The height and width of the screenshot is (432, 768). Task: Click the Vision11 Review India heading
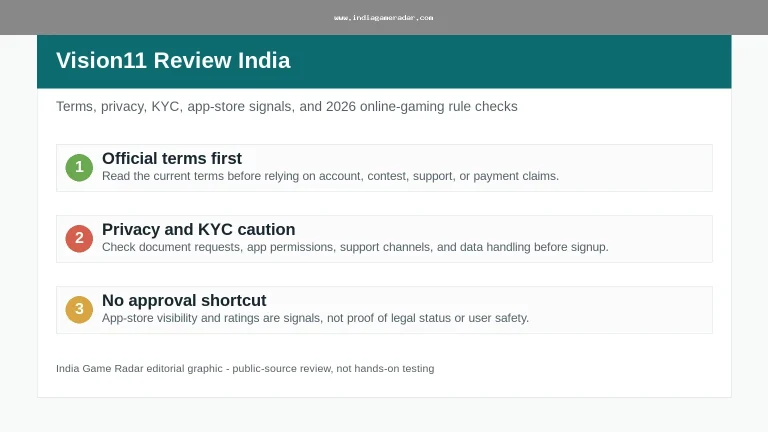(173, 61)
